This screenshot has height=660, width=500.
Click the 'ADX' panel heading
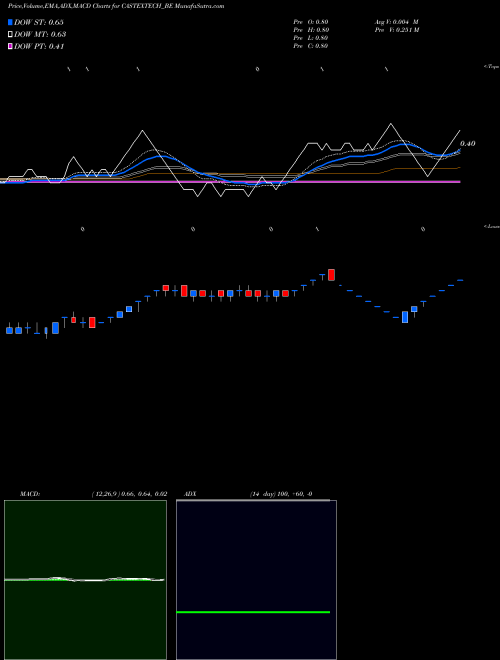click(x=190, y=494)
